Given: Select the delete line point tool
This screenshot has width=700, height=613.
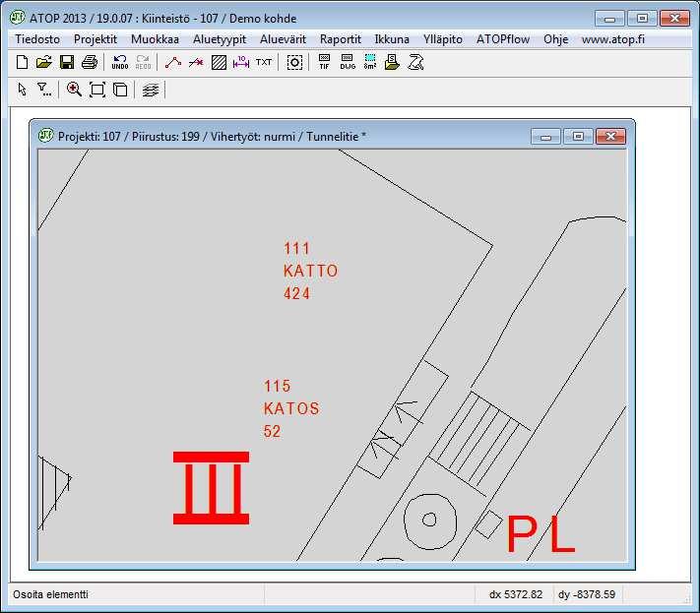Looking at the screenshot, I should pyautogui.click(x=196, y=62).
